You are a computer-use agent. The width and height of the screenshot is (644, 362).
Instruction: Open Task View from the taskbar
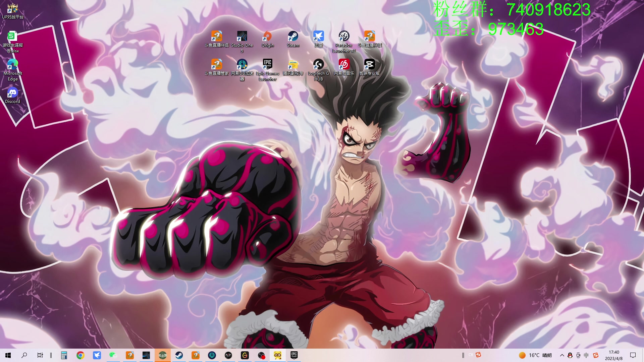coord(40,355)
